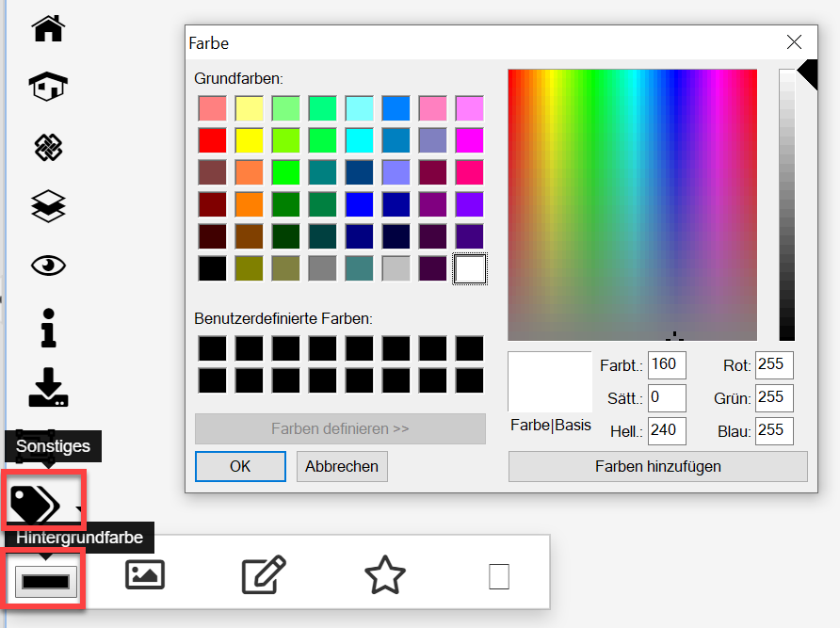
Task: Select the black basic color swatch
Action: 212,268
